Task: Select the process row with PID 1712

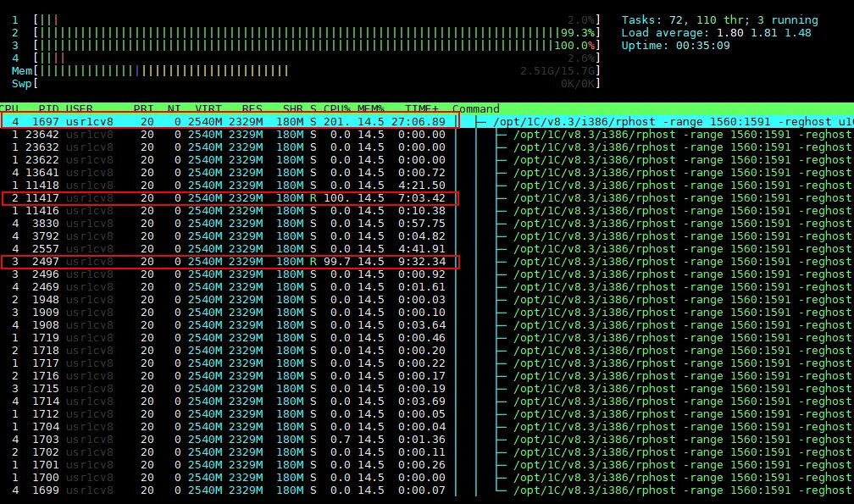Action: [427, 413]
